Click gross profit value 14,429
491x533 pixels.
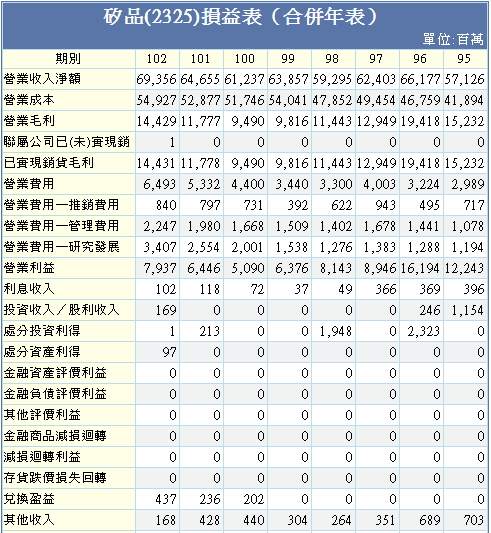[x=156, y=122]
